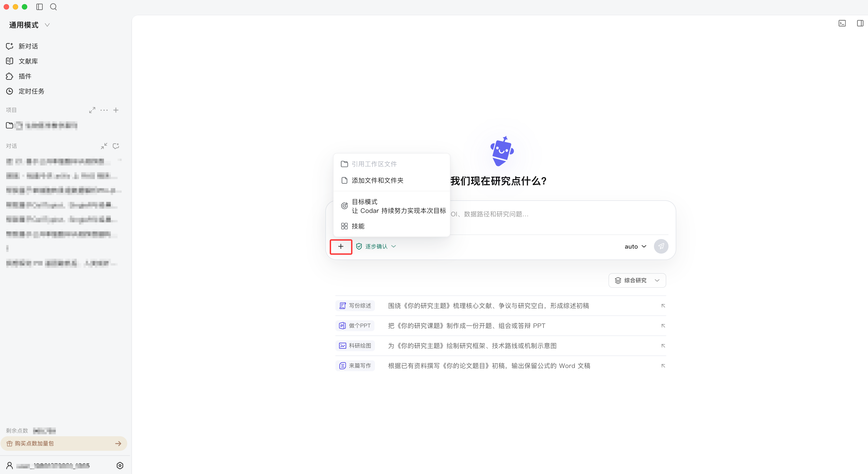
Task: Toggle the right side panel icon
Action: point(860,23)
